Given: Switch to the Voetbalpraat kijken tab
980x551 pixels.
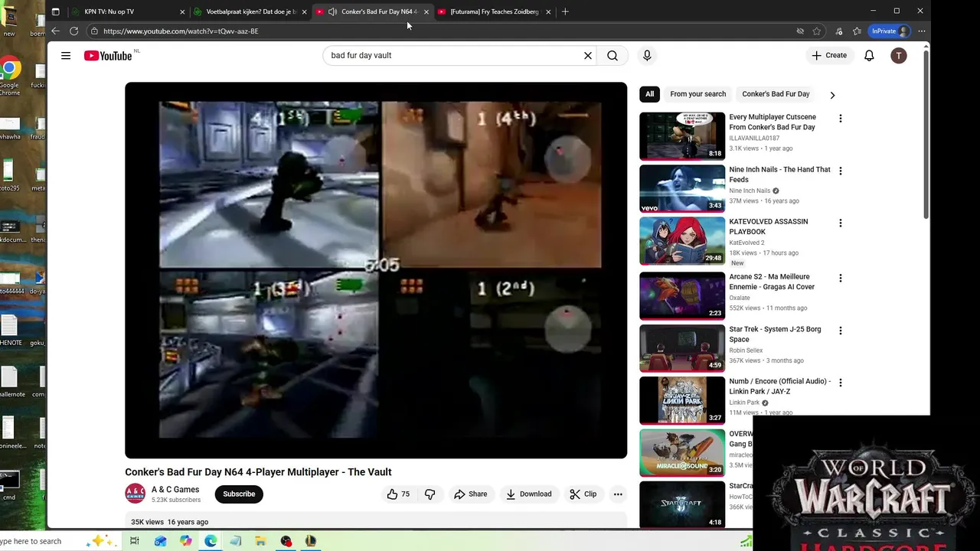Looking at the screenshot, I should tap(250, 11).
